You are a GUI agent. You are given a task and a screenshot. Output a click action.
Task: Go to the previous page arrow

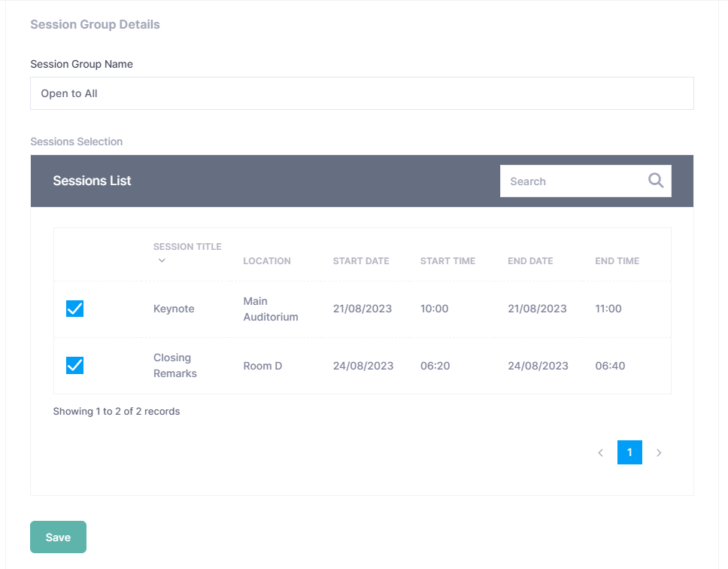click(x=600, y=453)
